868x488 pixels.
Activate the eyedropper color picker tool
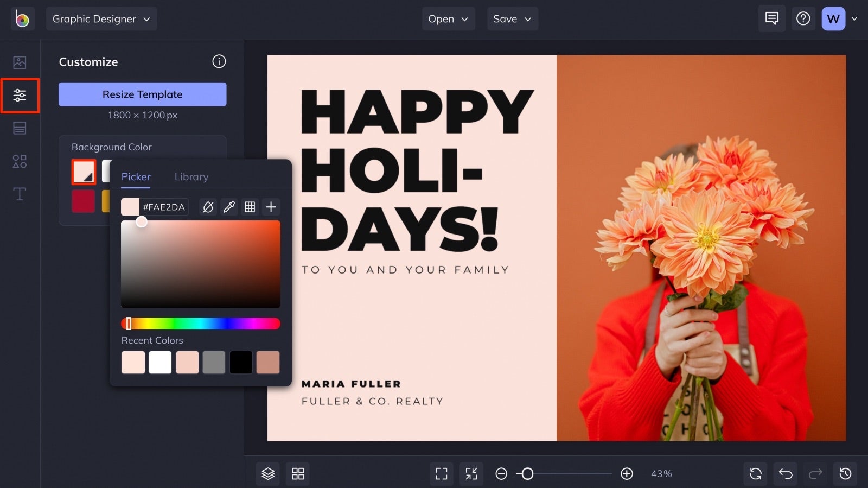(x=229, y=207)
